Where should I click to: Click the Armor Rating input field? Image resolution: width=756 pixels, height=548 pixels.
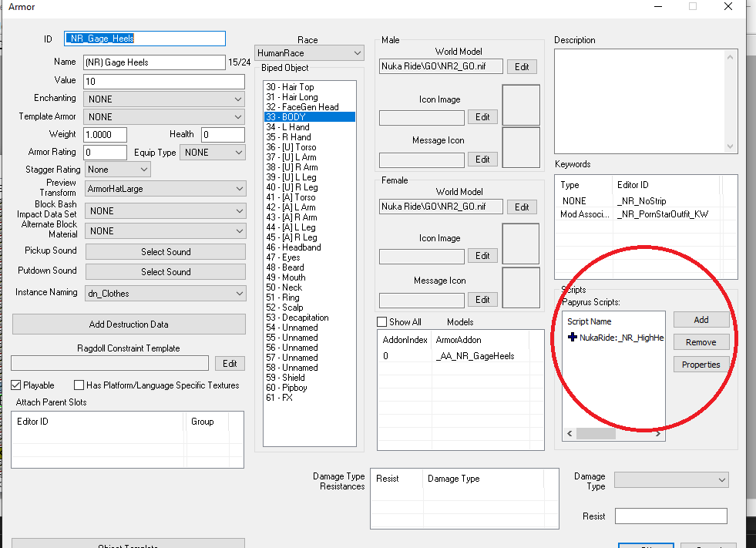105,153
